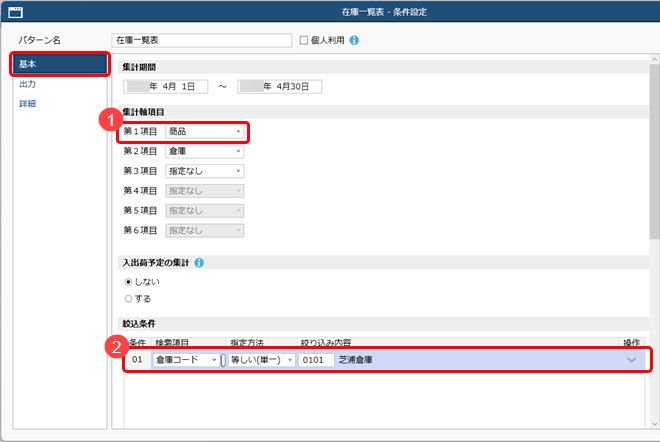Select the する radio button
Screen dimensions: 660x442
pos(128,299)
